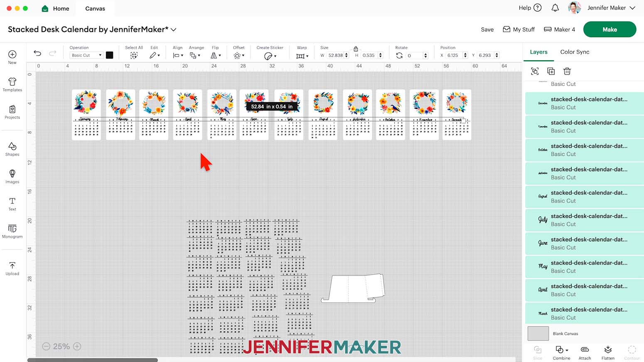Screen dimensions: 644x362
Task: Open the Arrange options
Action: 195,55
